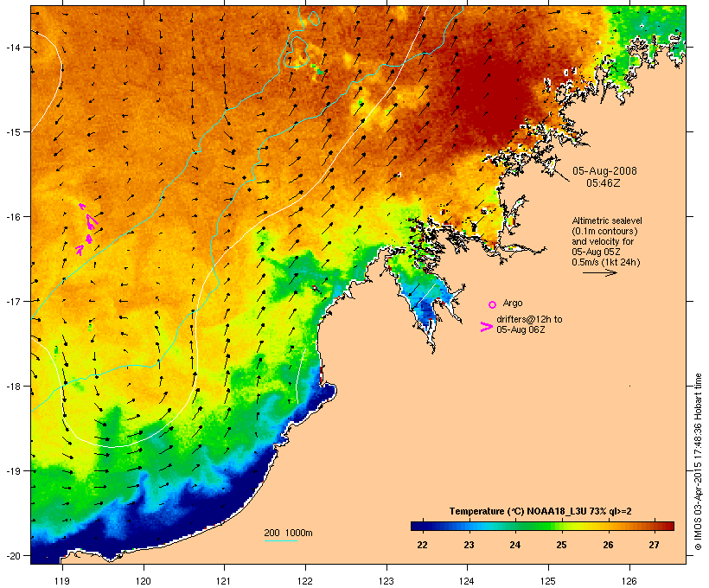Click the '200 1000m' depth label
This screenshot has width=709, height=588.
click(x=288, y=533)
